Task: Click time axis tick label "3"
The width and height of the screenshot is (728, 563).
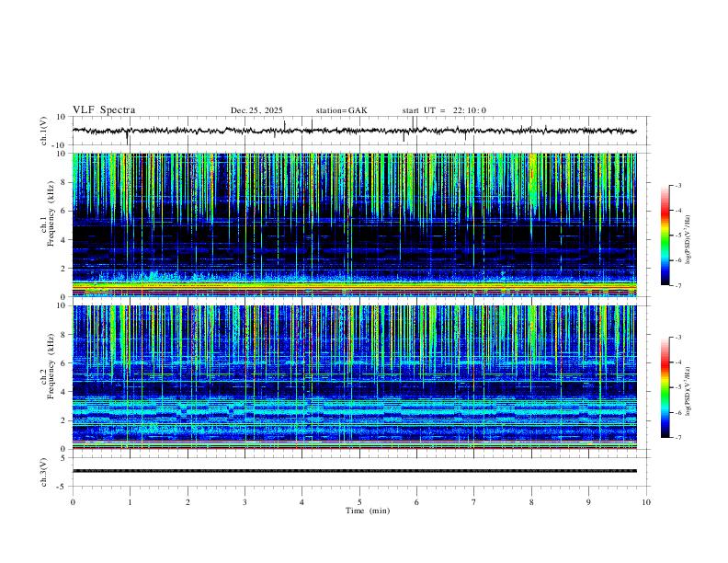Action: coord(245,502)
